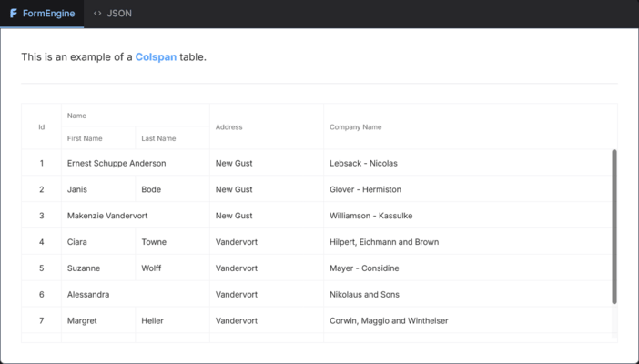
Task: Click Id cell number 7
Action: coord(42,320)
